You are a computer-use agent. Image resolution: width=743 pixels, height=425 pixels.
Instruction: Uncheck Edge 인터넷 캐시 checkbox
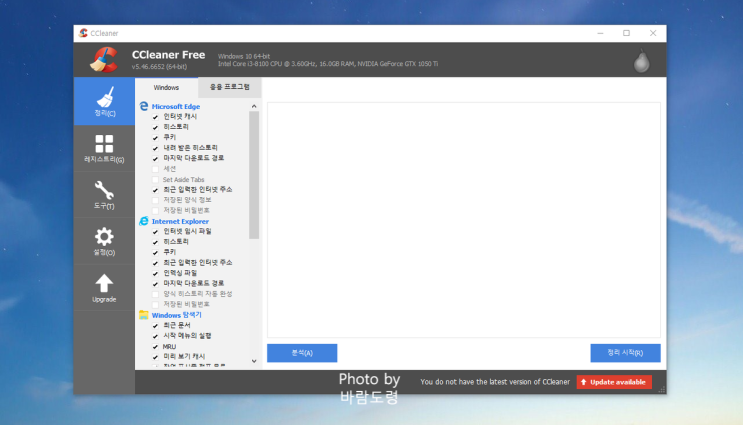[155, 117]
